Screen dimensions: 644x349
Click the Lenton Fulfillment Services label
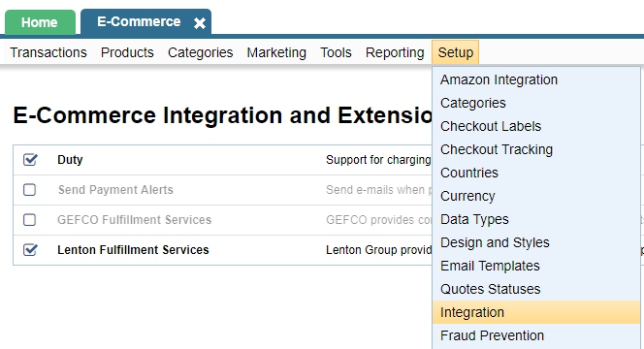pos(133,250)
